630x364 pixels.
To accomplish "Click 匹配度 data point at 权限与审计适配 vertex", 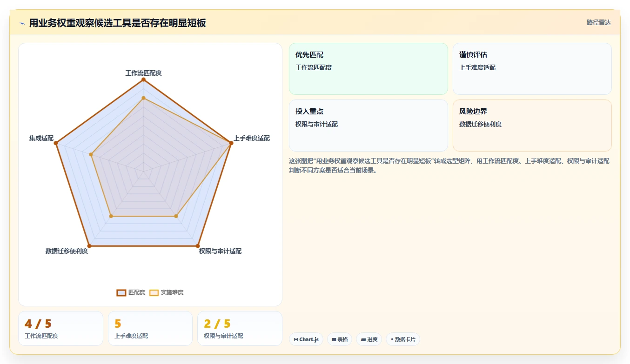I will coord(197,245).
